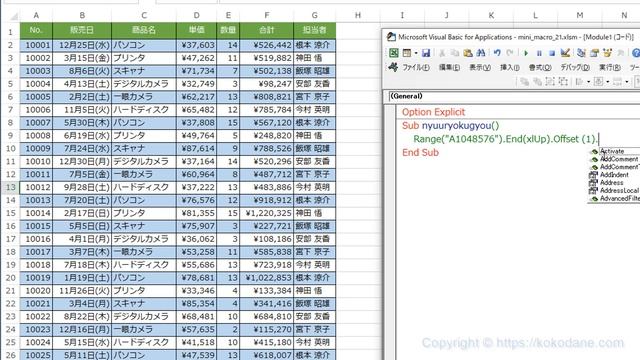Screen dimensions: 640x360
Task: Click the ¥87,614 unit price cell
Action: pos(196,149)
